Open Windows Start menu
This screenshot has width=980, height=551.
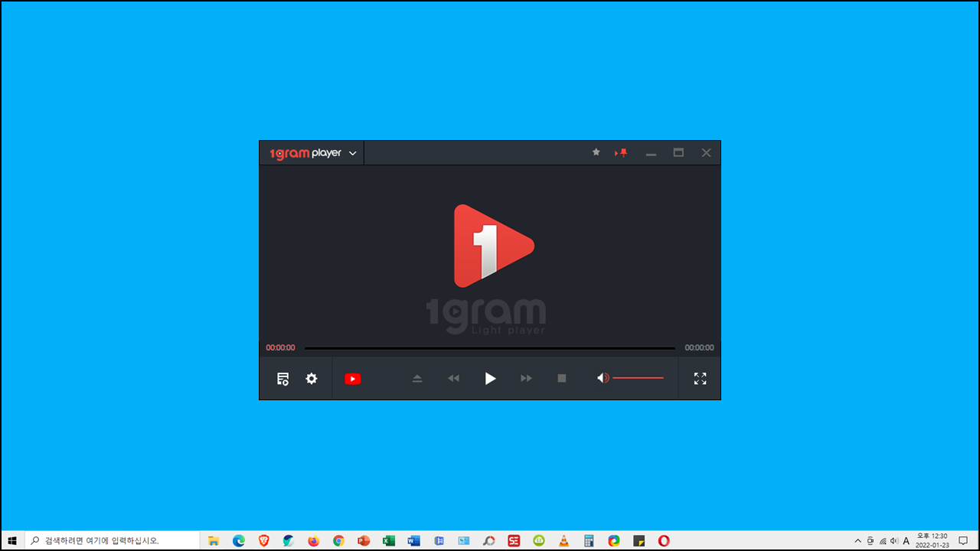pos(12,540)
